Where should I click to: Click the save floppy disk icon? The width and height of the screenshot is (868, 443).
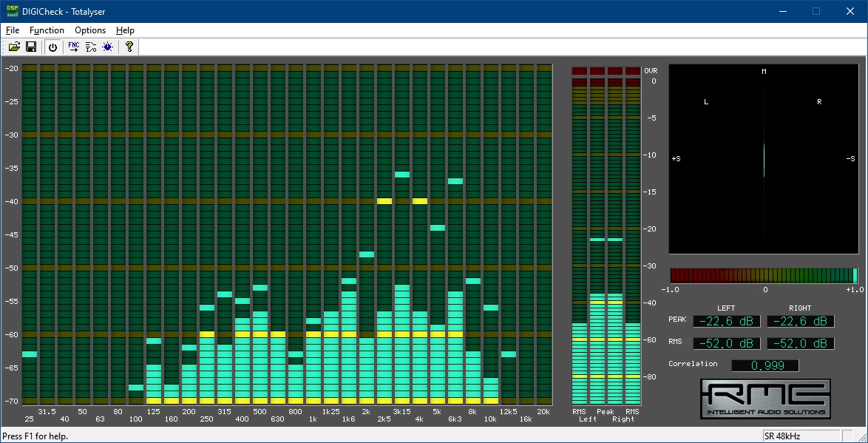pos(31,47)
